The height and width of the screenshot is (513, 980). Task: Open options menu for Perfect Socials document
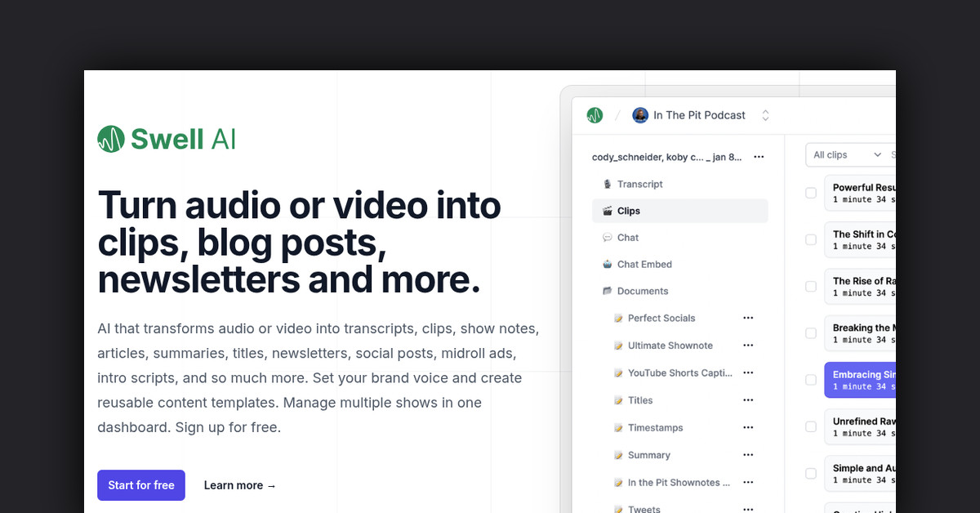pyautogui.click(x=748, y=318)
